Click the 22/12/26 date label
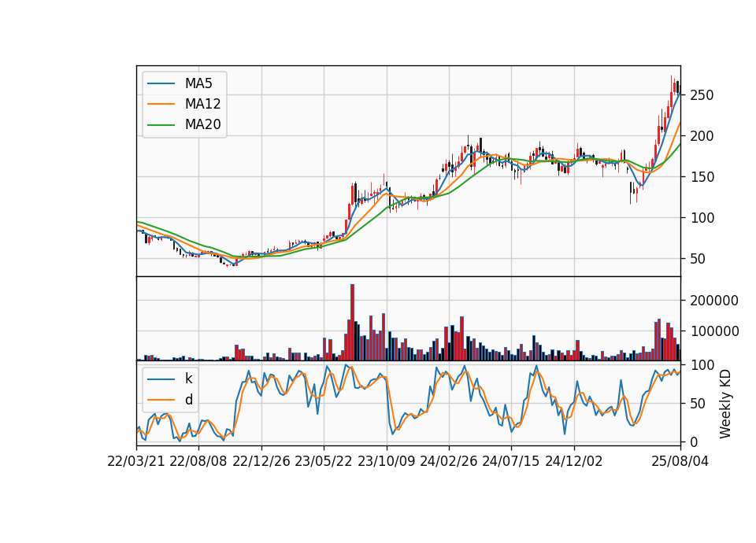This screenshot has height=543, width=756. pos(261,461)
